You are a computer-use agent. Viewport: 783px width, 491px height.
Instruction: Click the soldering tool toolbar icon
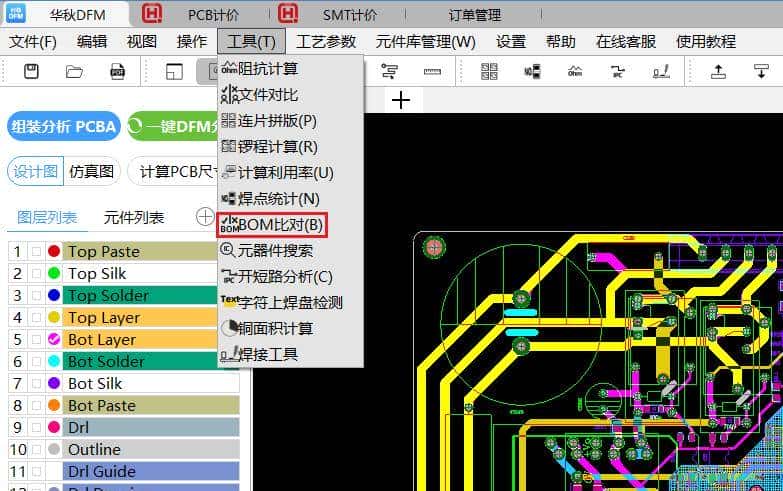[x=661, y=71]
